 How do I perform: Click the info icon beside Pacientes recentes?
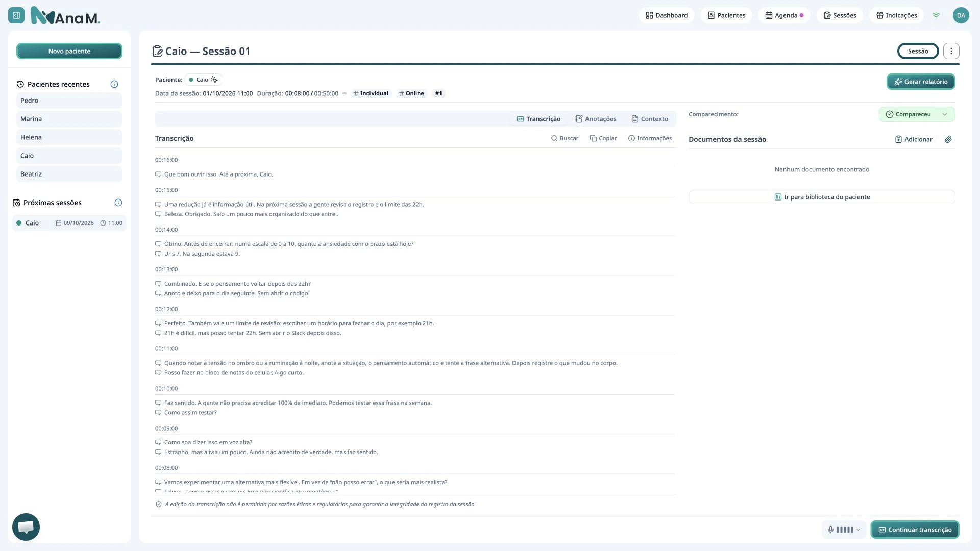coord(114,84)
